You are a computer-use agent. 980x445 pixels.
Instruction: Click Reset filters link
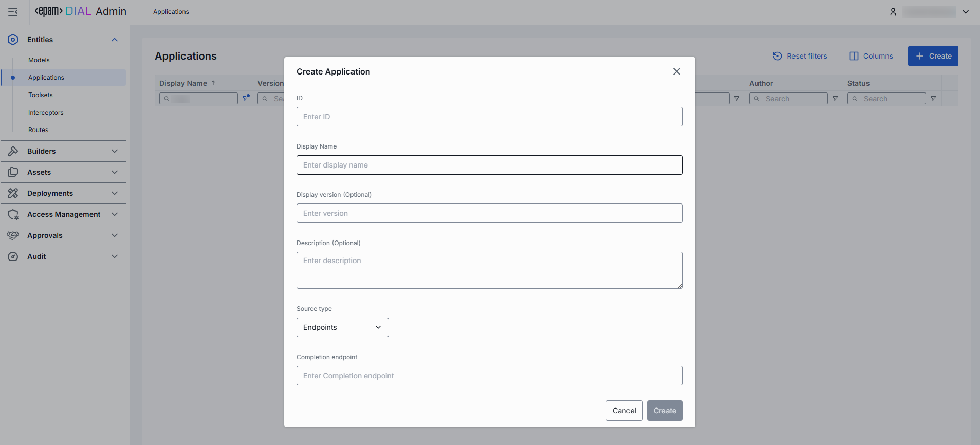pyautogui.click(x=800, y=56)
